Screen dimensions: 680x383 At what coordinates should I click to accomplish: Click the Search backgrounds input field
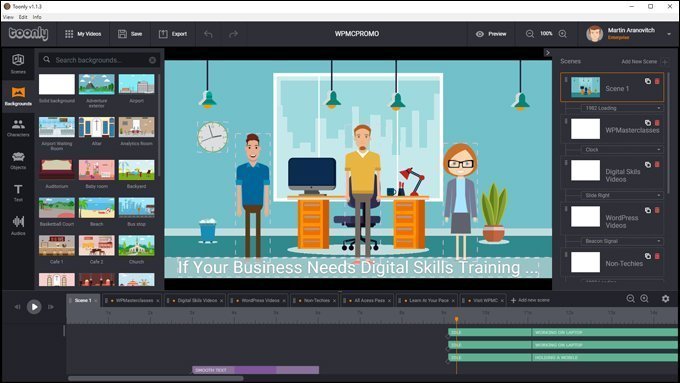click(99, 60)
